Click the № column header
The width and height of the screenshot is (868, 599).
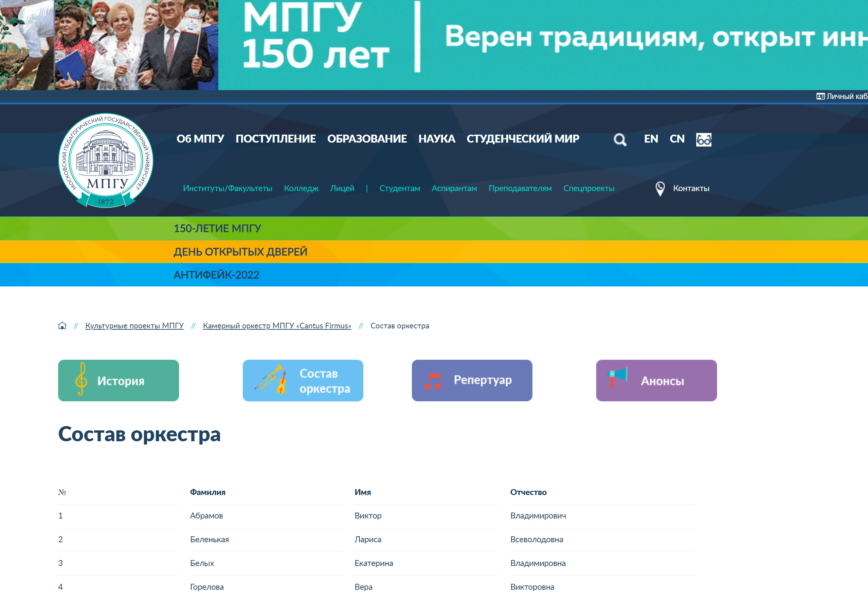click(62, 492)
